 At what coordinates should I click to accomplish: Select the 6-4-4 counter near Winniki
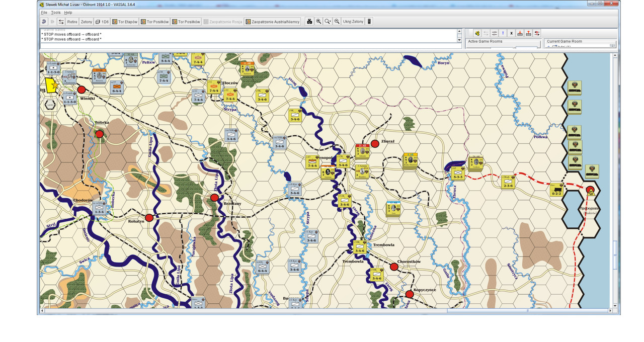point(116,87)
